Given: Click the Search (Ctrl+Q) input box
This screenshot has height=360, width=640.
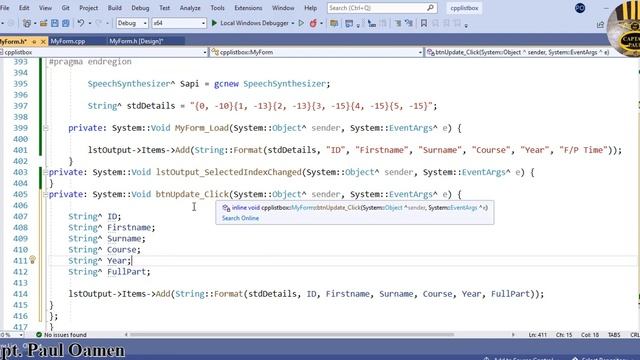Looking at the screenshot, I should click(x=382, y=8).
